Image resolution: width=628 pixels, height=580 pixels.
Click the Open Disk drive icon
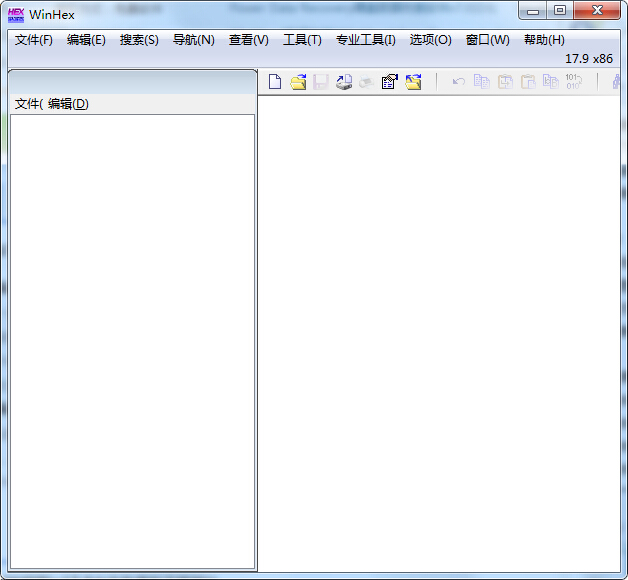tap(344, 82)
